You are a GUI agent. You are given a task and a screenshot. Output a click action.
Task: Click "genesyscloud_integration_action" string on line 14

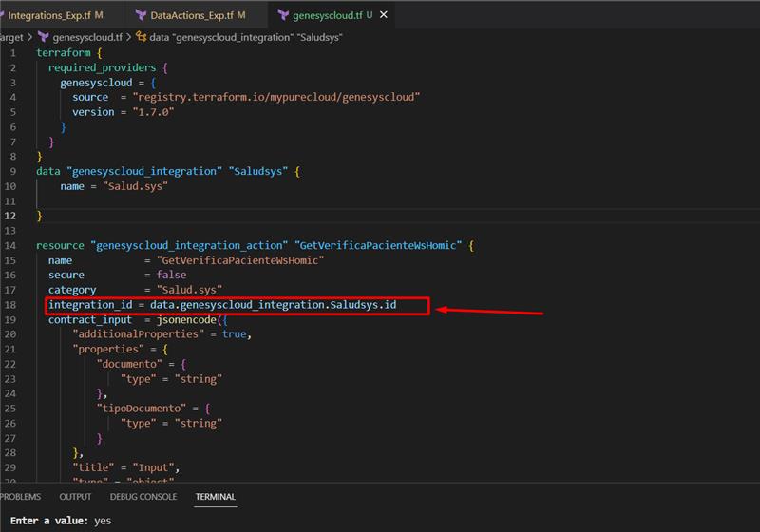click(189, 246)
